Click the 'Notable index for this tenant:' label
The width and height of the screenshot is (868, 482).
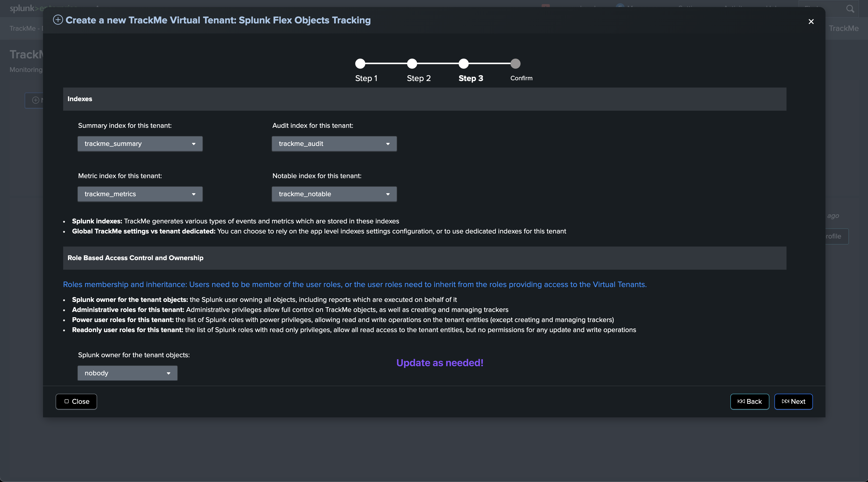(317, 176)
